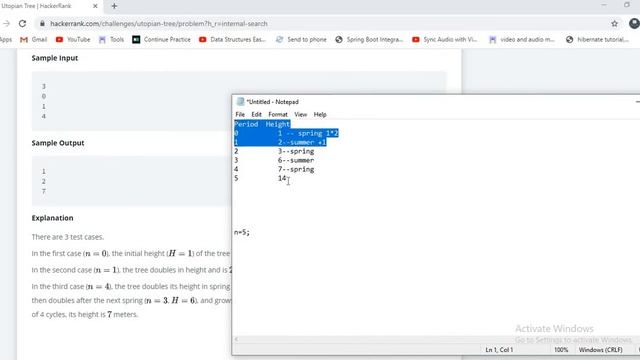The image size is (640, 360).
Task: Open the browser profile avatar
Action: [634, 24]
